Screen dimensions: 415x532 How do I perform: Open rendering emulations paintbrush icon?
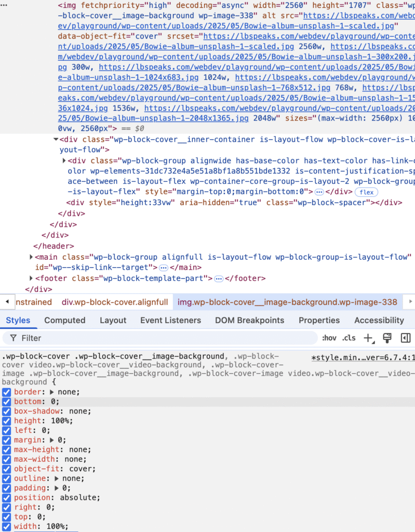[x=387, y=338]
